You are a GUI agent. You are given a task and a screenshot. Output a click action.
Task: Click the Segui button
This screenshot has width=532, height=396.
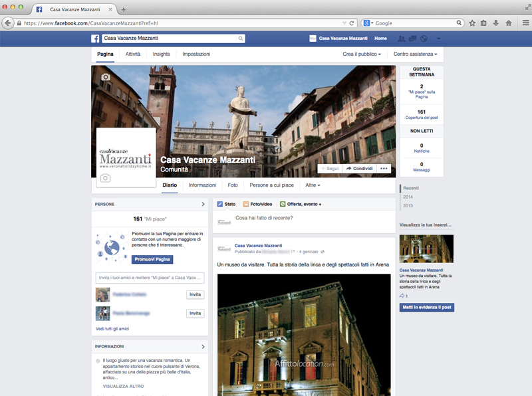(330, 169)
